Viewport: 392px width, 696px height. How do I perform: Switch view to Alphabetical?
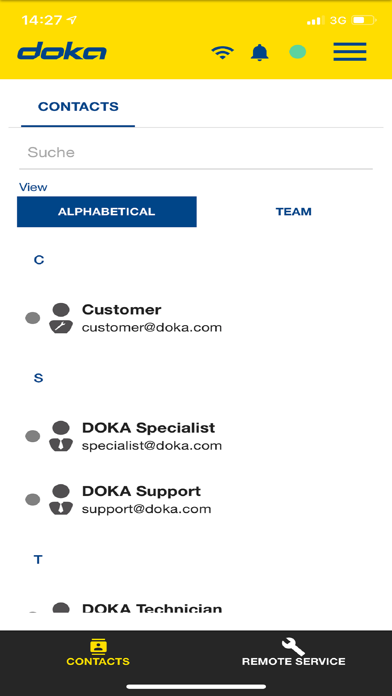(107, 212)
